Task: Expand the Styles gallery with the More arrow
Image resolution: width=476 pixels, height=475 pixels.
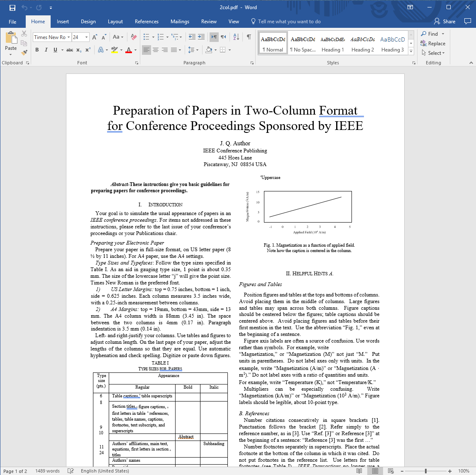Action: point(411,51)
